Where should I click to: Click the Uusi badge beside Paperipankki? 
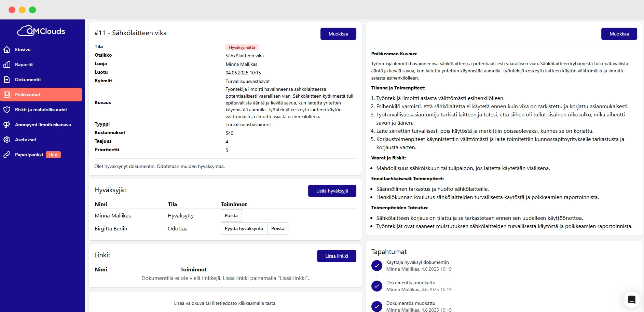click(x=53, y=155)
